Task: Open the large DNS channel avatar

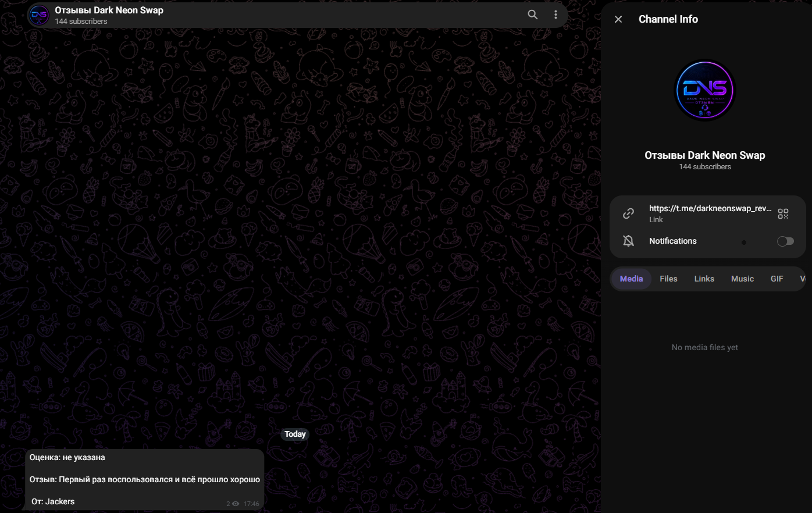Action: click(704, 90)
